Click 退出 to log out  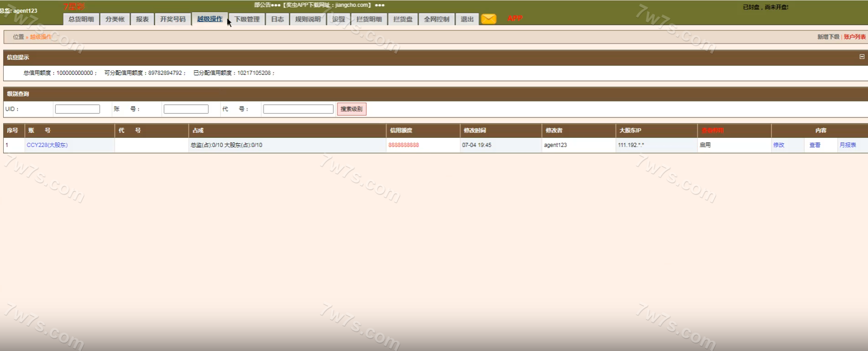(467, 19)
